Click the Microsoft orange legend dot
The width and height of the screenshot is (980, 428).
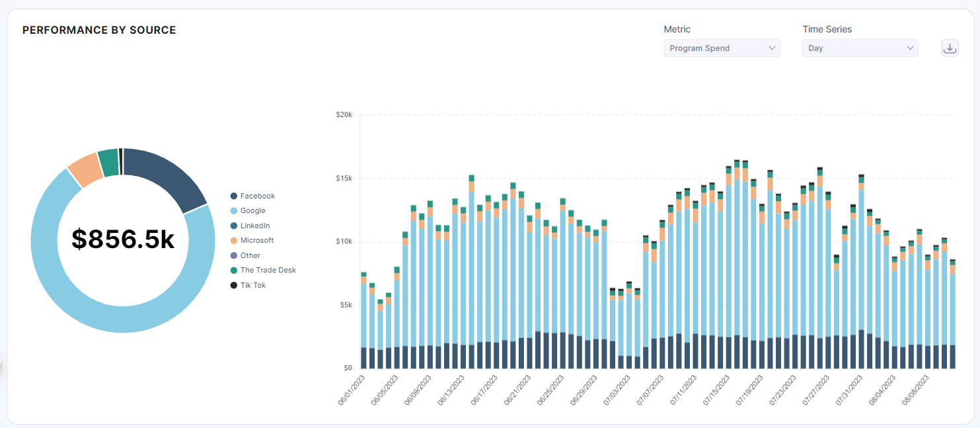tap(234, 240)
